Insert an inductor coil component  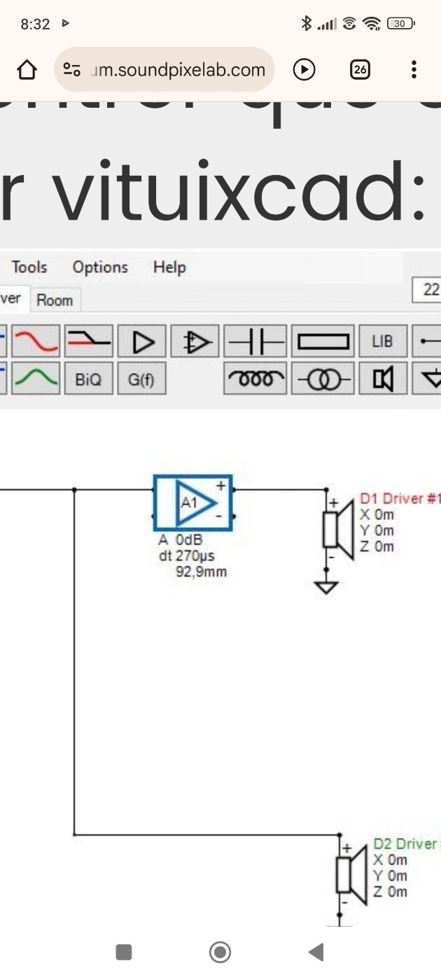[255, 379]
